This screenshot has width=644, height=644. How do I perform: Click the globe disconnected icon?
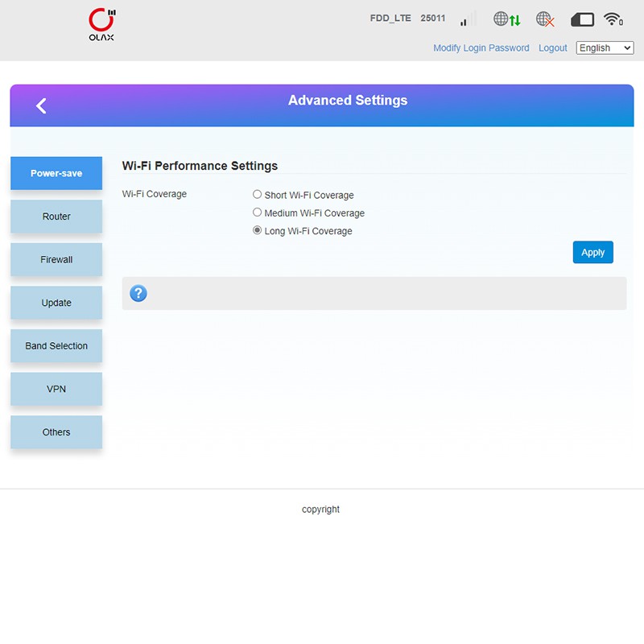click(545, 19)
